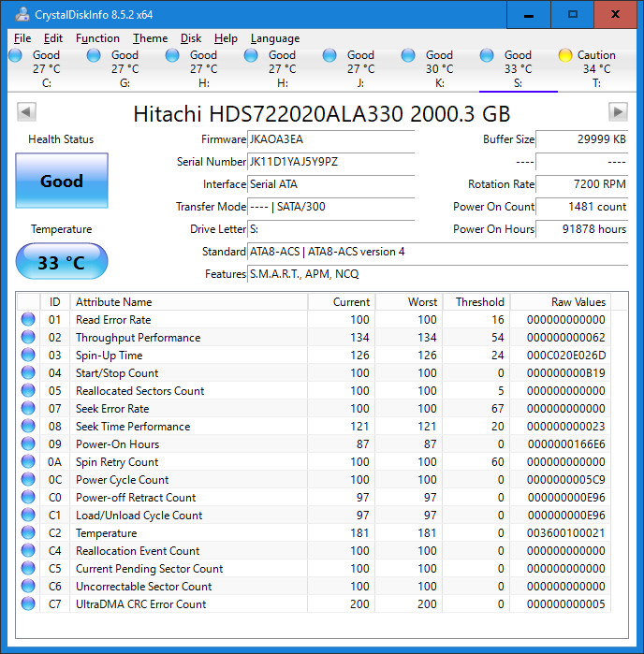This screenshot has height=654, width=644.
Task: Click the Good health status button
Action: pyautogui.click(x=62, y=181)
